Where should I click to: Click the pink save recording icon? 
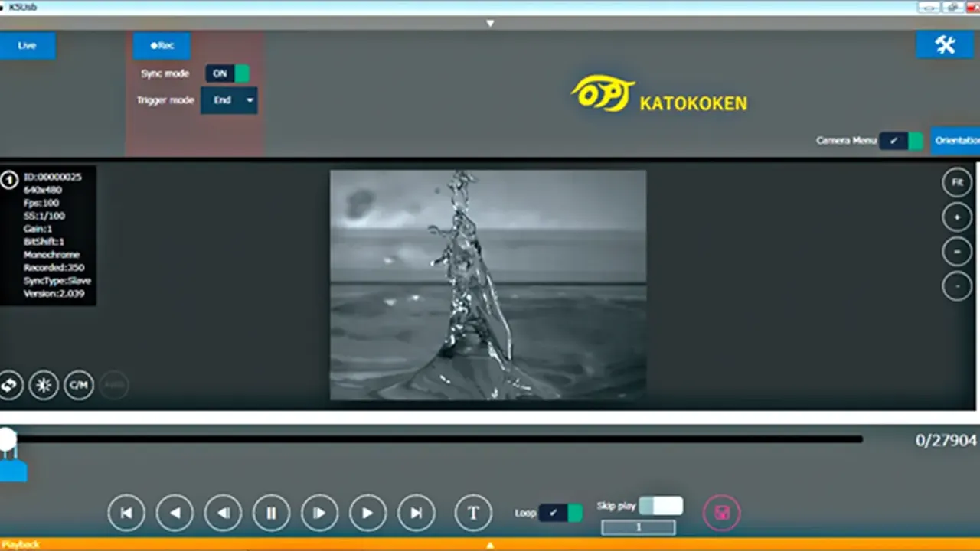pos(721,513)
